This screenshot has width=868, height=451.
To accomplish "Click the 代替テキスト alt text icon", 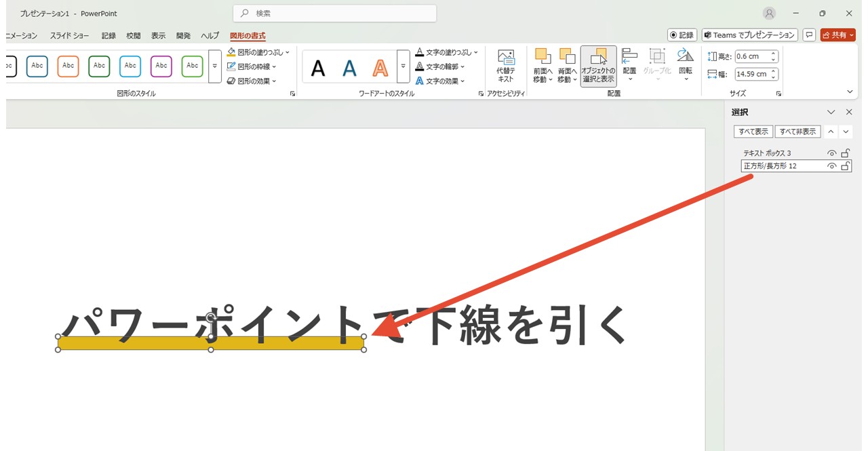I will click(x=506, y=66).
